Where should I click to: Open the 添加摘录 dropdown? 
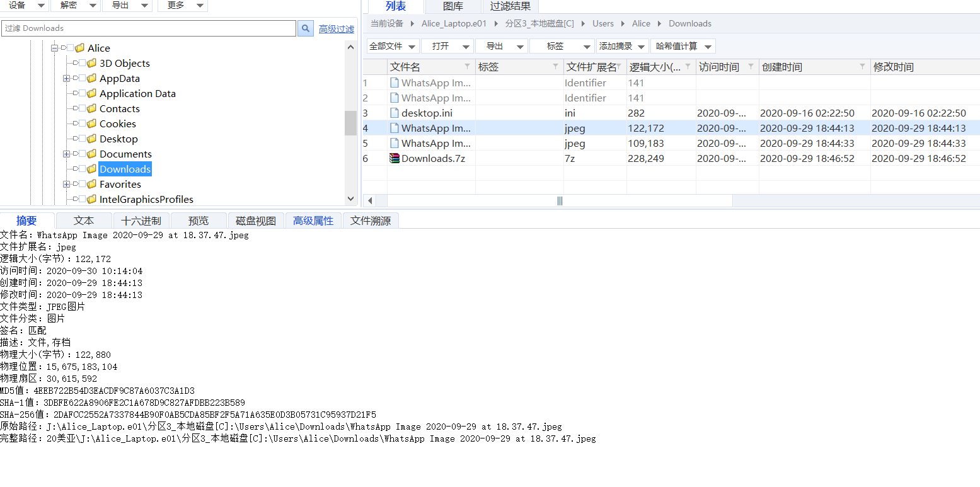623,46
